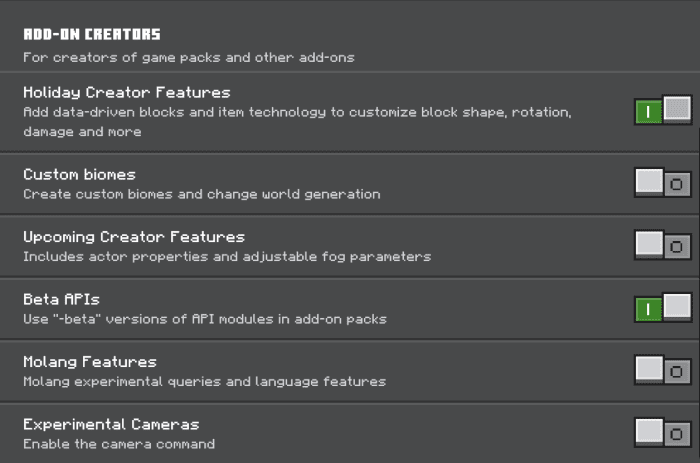Click the 'Add data-driven blocks' description text
The image size is (700, 463).
(x=297, y=122)
